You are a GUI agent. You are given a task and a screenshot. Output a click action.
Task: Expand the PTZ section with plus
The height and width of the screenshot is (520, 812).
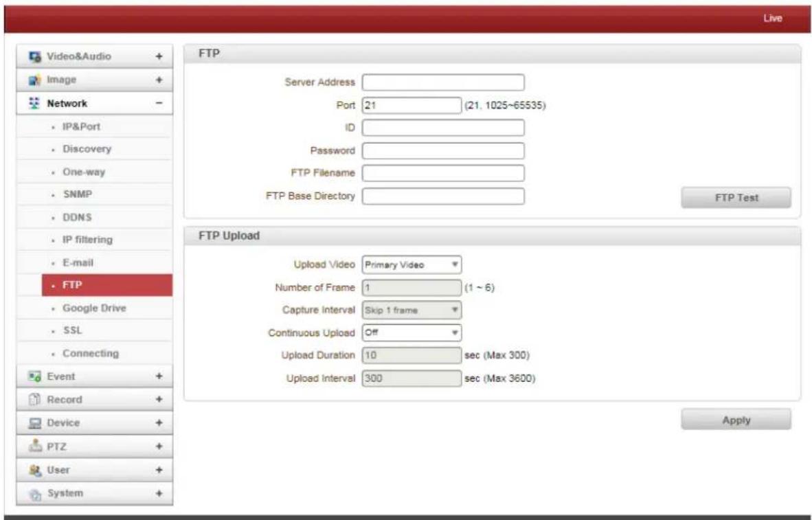click(159, 446)
